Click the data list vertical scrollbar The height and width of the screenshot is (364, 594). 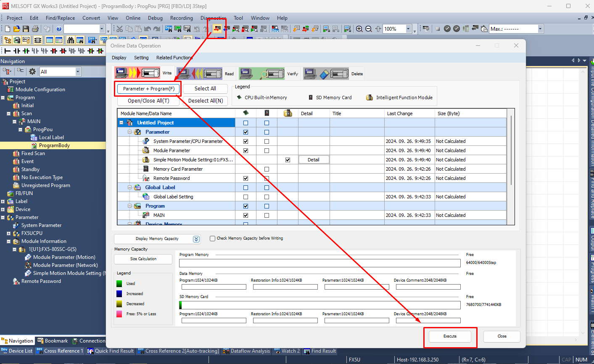512,150
